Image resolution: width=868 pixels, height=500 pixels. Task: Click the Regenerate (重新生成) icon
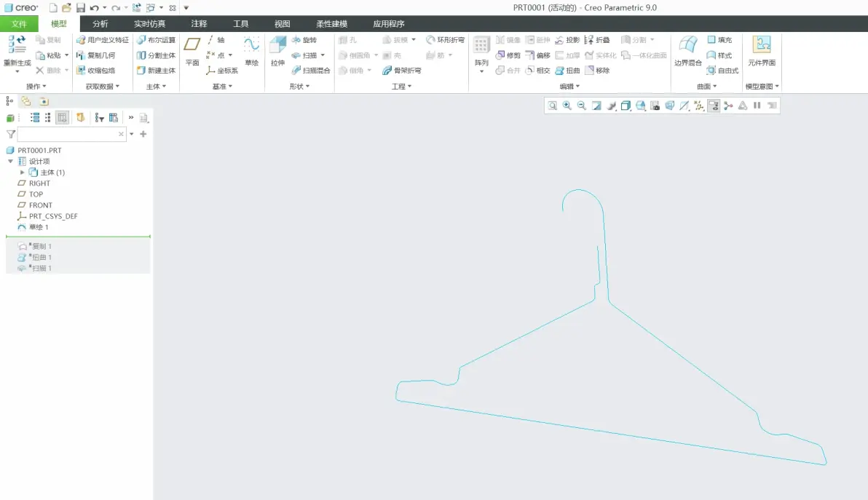point(17,51)
